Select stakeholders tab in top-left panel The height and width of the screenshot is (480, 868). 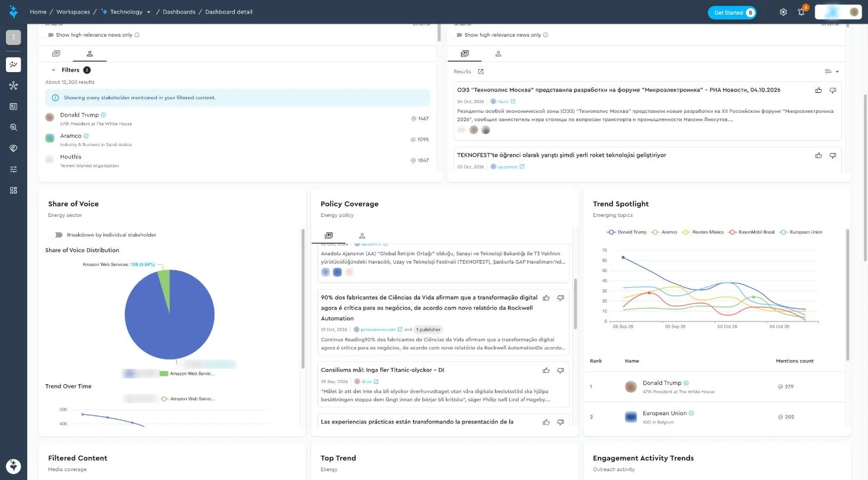tap(90, 54)
